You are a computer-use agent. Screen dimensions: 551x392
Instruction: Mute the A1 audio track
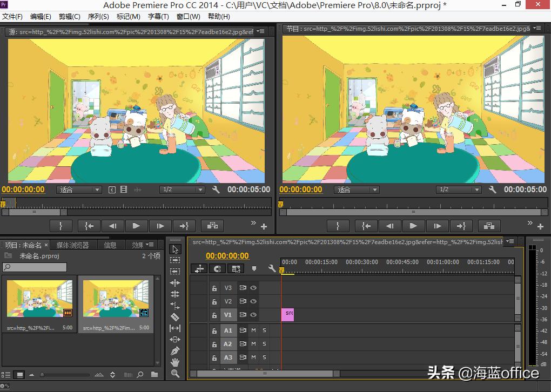tap(253, 330)
